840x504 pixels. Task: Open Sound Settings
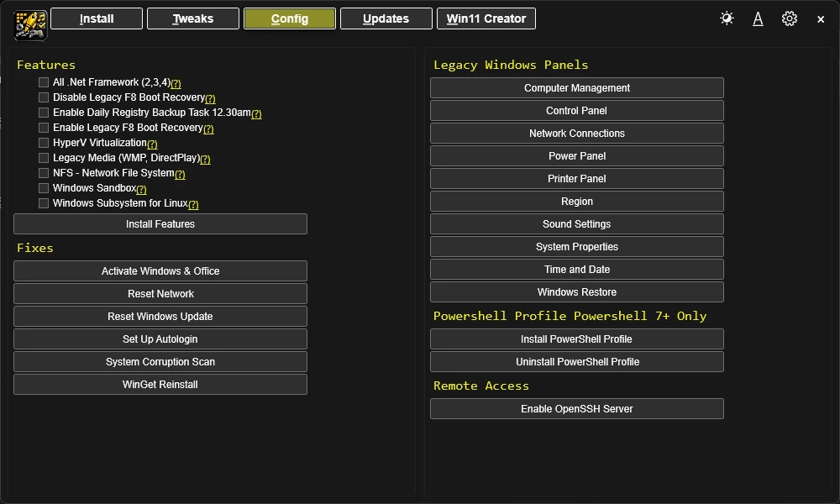(577, 224)
